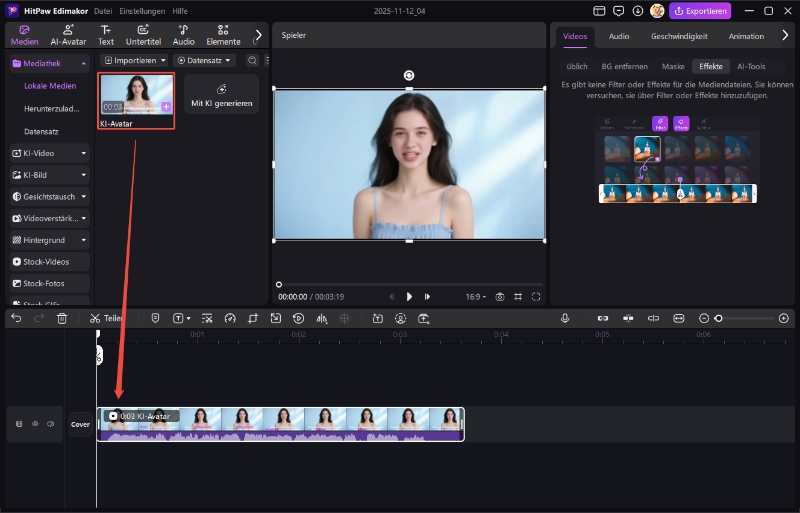Viewport: 800px width, 513px height.
Task: Take a snapshot of the player frame
Action: 499,297
